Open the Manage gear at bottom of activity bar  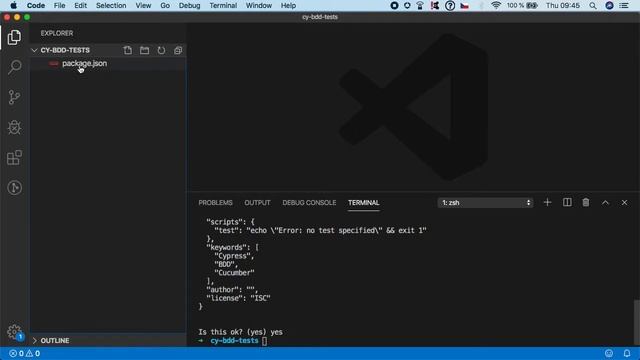pos(14,331)
